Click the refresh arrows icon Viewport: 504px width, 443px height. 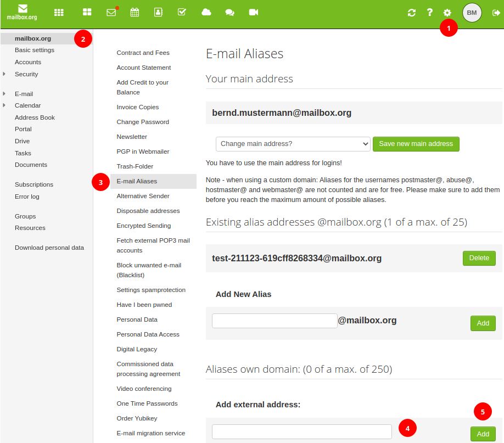pos(412,13)
